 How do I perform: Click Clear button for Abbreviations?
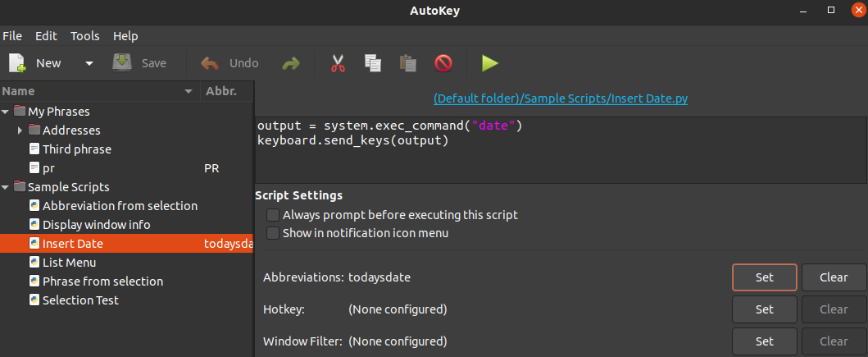(x=834, y=277)
